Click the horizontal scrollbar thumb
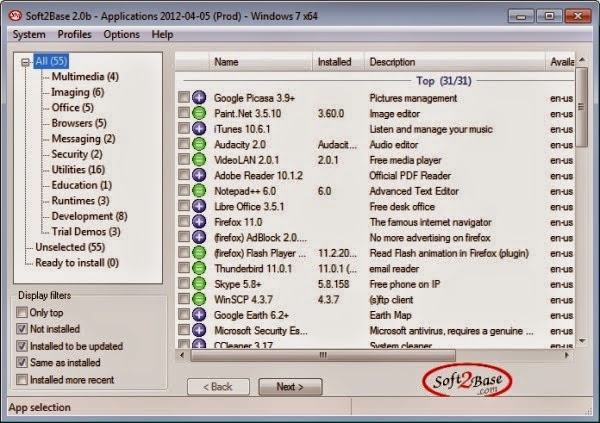The height and width of the screenshot is (423, 600). pos(323,355)
